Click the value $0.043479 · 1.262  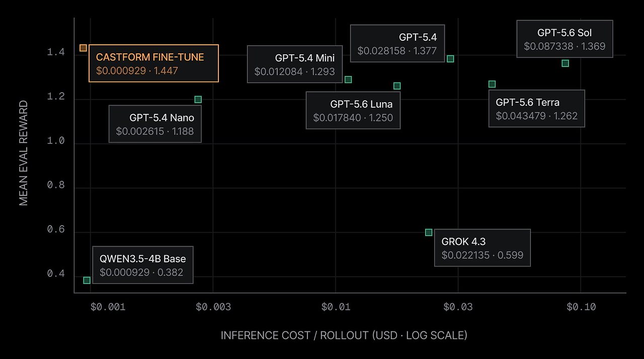537,116
